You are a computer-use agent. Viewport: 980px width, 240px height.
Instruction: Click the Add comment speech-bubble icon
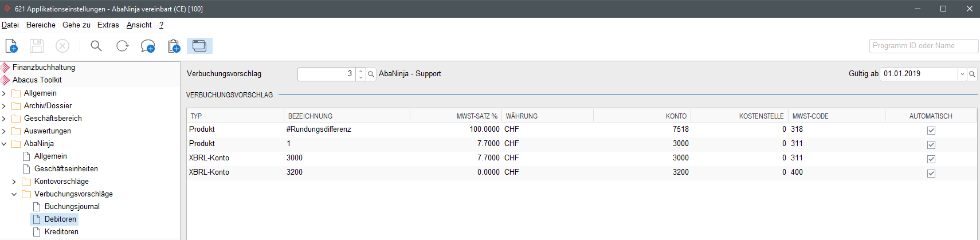[x=148, y=46]
